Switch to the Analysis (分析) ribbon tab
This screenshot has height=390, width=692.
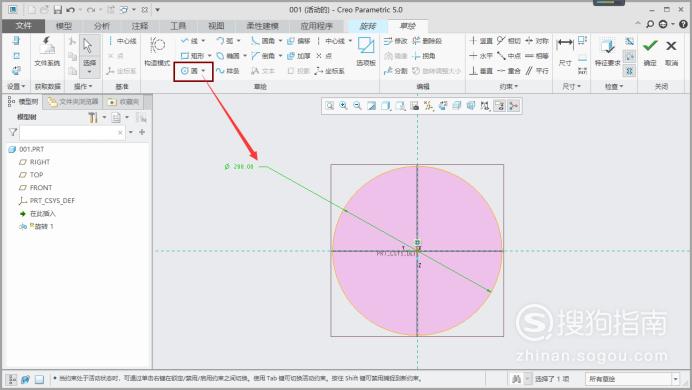point(102,26)
